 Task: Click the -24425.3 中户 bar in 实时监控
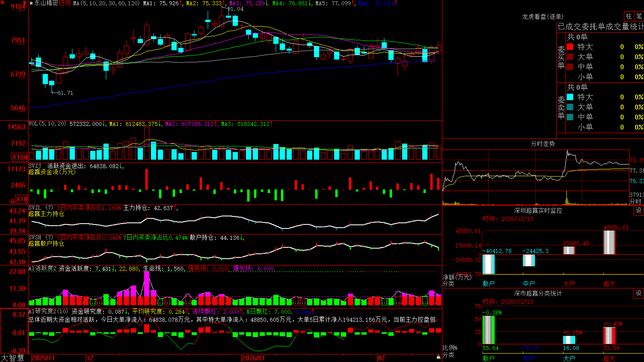pyautogui.click(x=529, y=260)
